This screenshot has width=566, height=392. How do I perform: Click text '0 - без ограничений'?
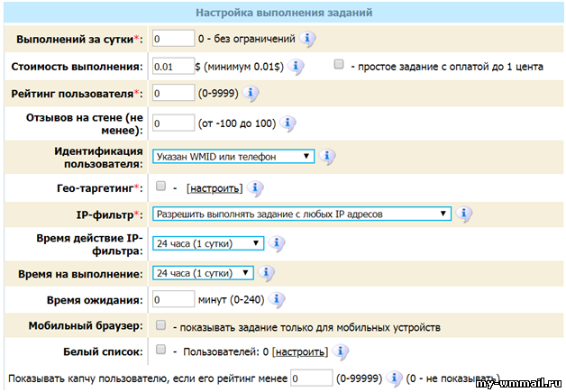click(x=247, y=39)
